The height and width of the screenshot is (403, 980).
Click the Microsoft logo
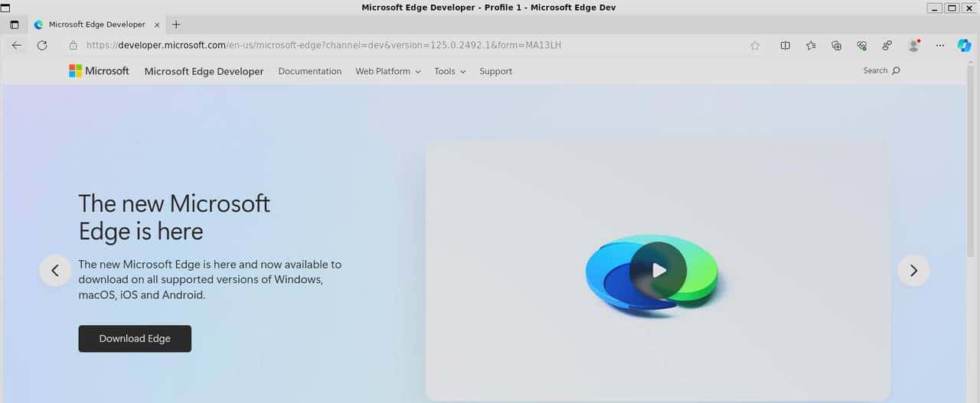click(x=99, y=71)
